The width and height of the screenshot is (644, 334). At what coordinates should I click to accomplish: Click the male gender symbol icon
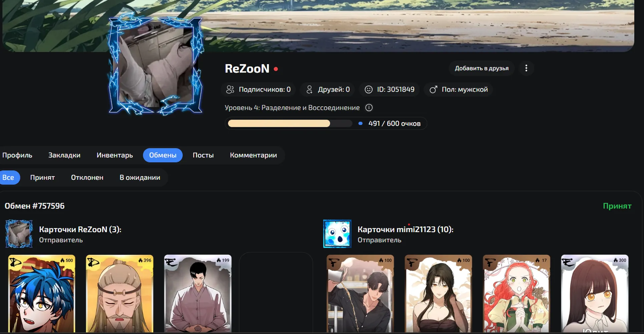[433, 90]
